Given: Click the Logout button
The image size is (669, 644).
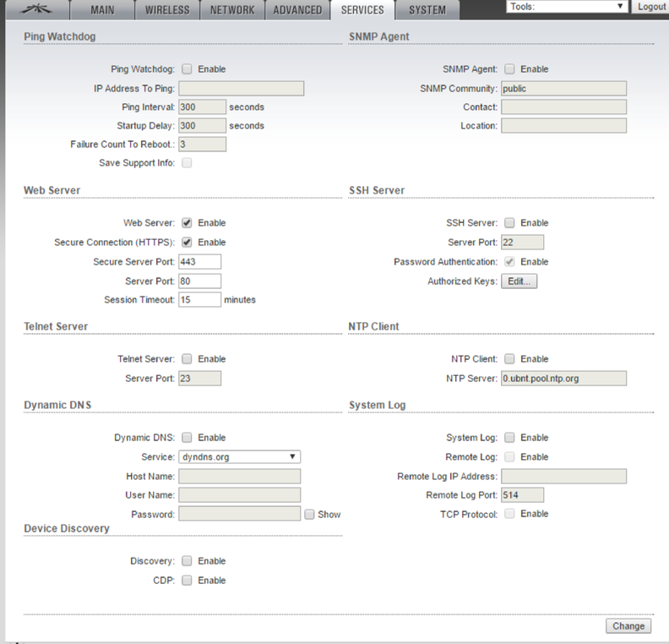Looking at the screenshot, I should 651,7.
